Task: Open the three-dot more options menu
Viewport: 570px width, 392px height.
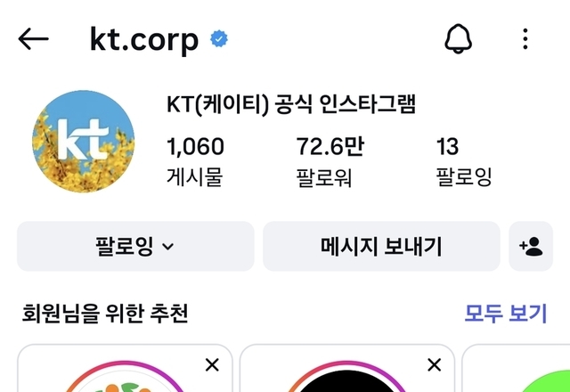Action: pyautogui.click(x=525, y=39)
